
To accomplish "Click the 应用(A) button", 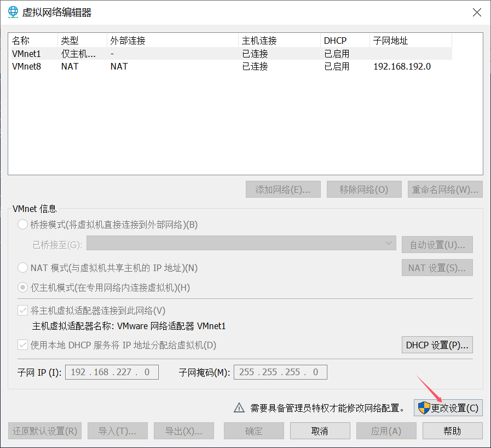I will pyautogui.click(x=386, y=431).
